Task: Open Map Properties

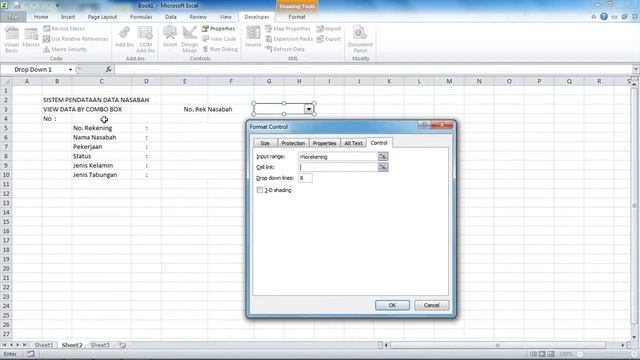Action: [288, 29]
